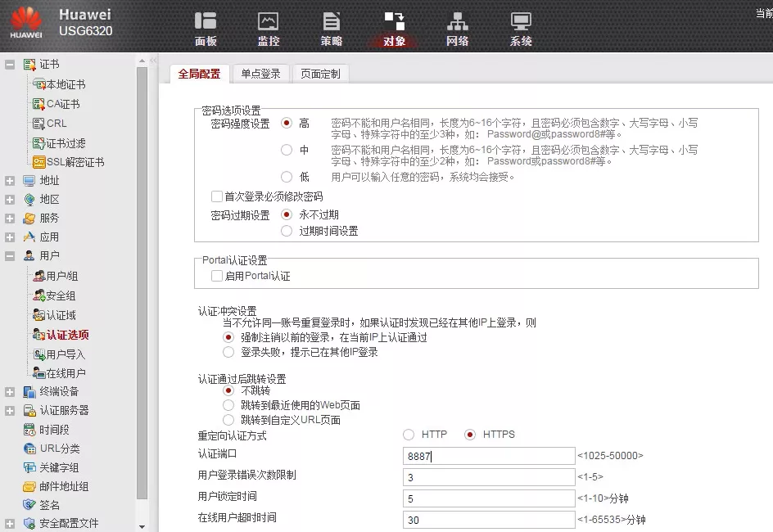Open the 系统 system icon

pos(520,29)
